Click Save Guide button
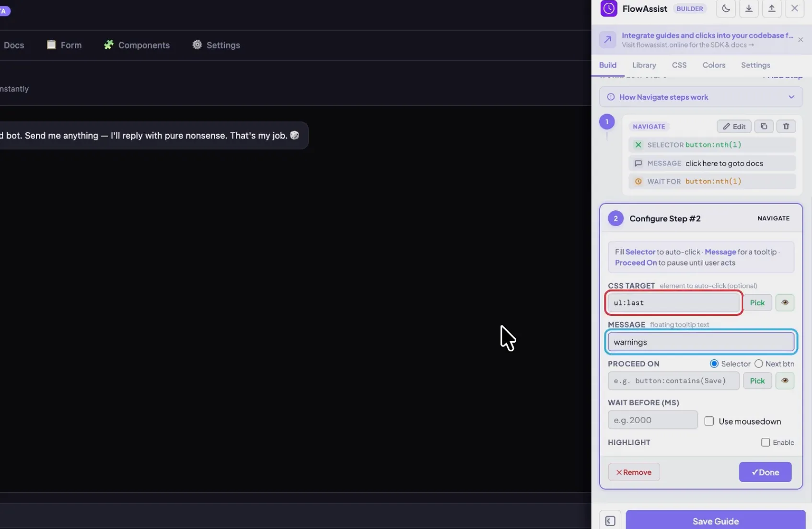The image size is (812, 529). click(715, 520)
